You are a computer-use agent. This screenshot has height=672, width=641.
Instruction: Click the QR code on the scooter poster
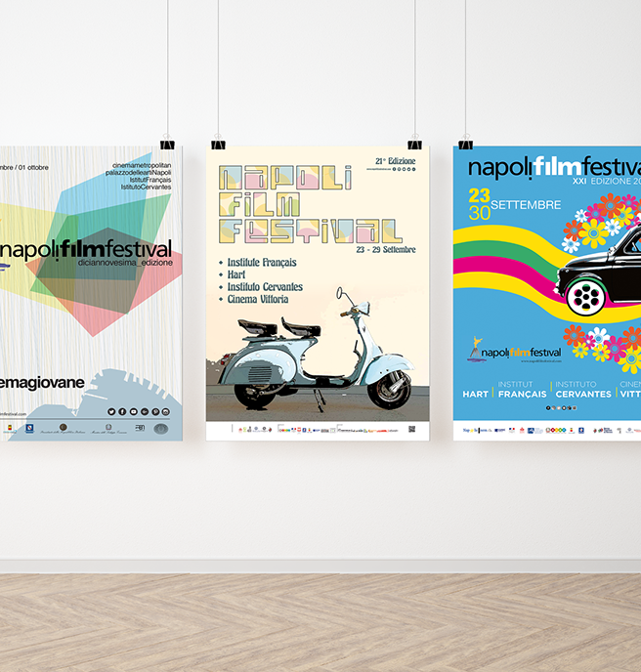[x=411, y=429]
